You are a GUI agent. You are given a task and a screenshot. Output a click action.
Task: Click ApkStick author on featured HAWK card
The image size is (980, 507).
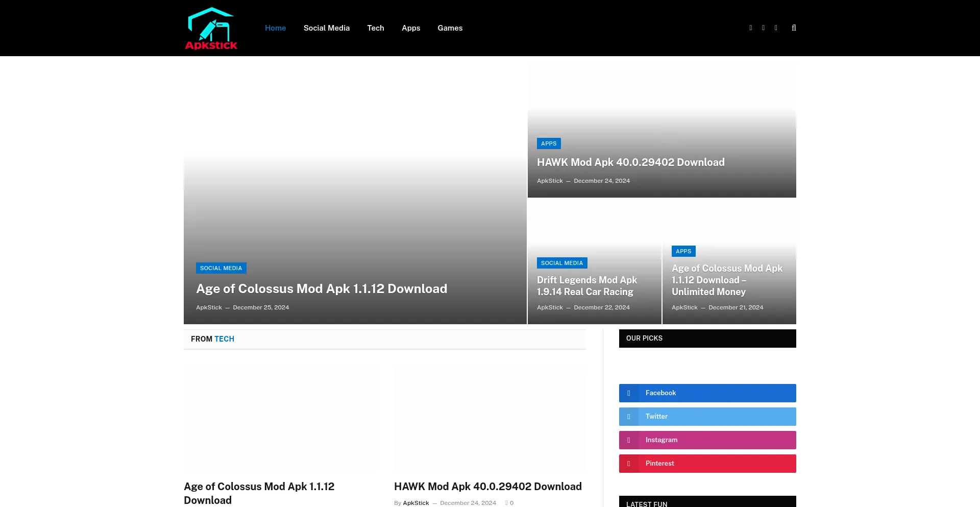pyautogui.click(x=550, y=181)
